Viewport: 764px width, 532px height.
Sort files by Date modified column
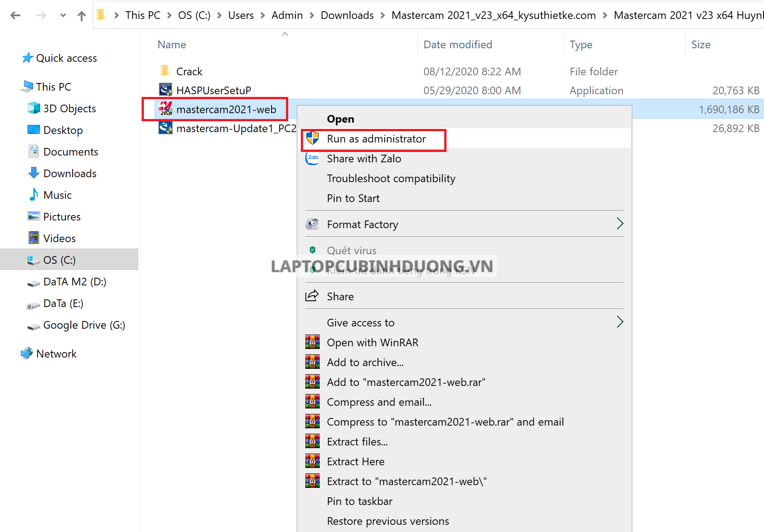(x=457, y=45)
